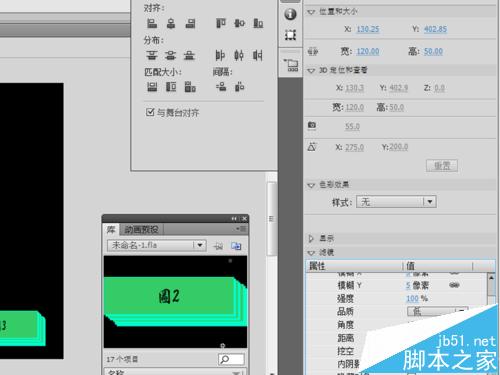Click the Y position value 402.85
Viewport: 500px width, 375px height.
click(435, 29)
